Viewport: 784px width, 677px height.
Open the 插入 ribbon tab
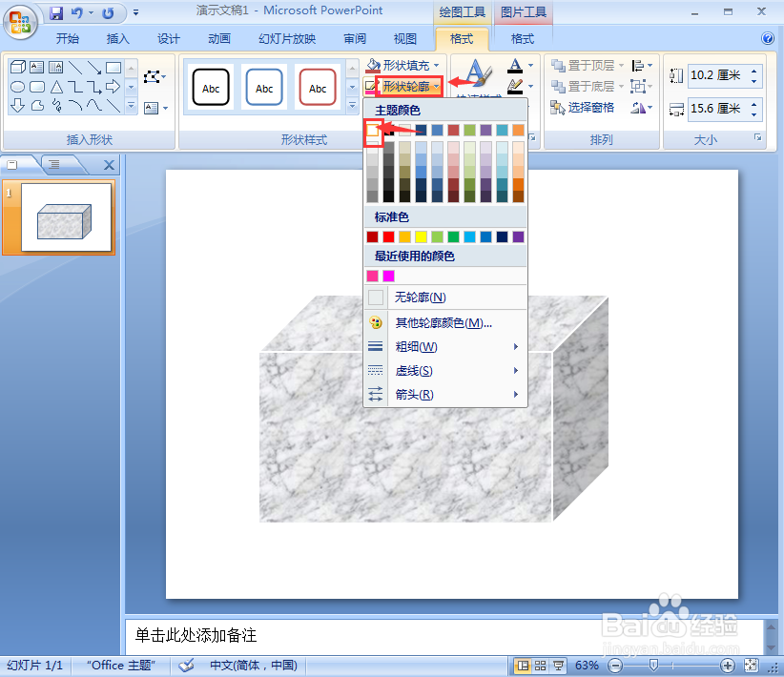point(118,39)
